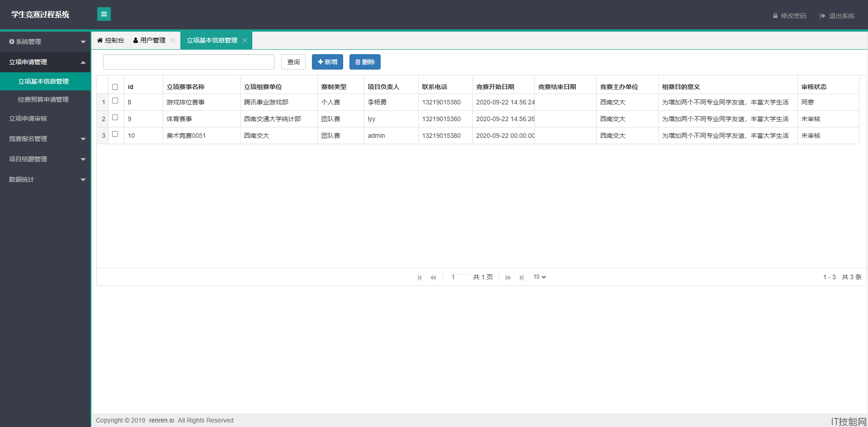
Task: Click the 新增 add button
Action: tap(327, 62)
